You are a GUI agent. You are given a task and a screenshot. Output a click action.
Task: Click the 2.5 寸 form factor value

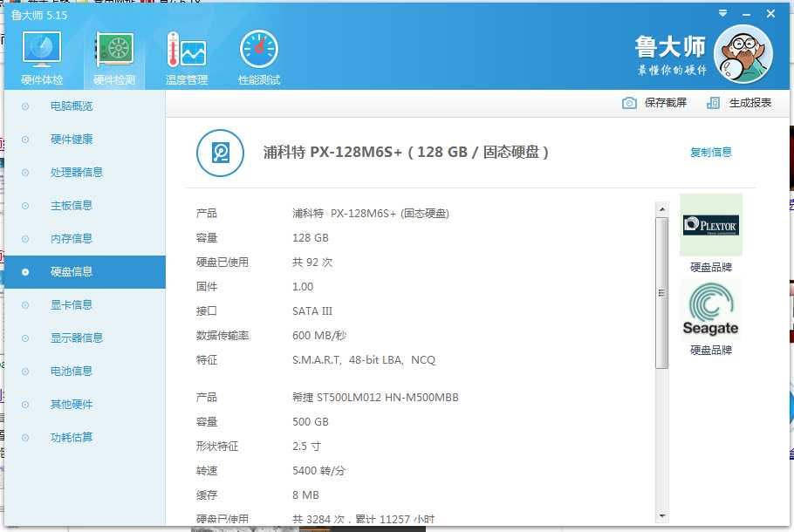(x=306, y=447)
